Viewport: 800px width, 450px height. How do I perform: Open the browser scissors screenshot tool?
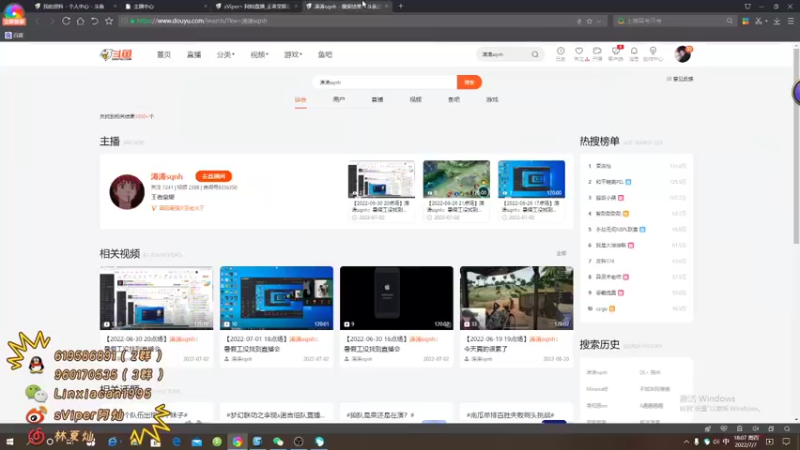click(759, 21)
